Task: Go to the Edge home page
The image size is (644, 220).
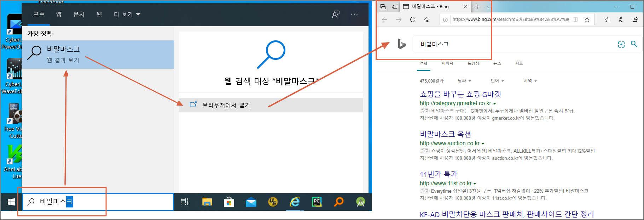Action: coord(427,19)
